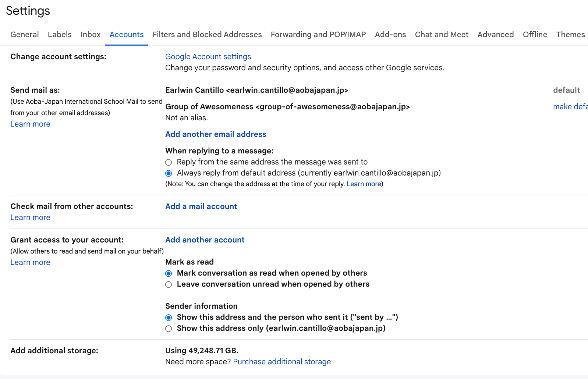Make Group of Awesomeness the default address
This screenshot has height=379, width=588.
tap(570, 107)
